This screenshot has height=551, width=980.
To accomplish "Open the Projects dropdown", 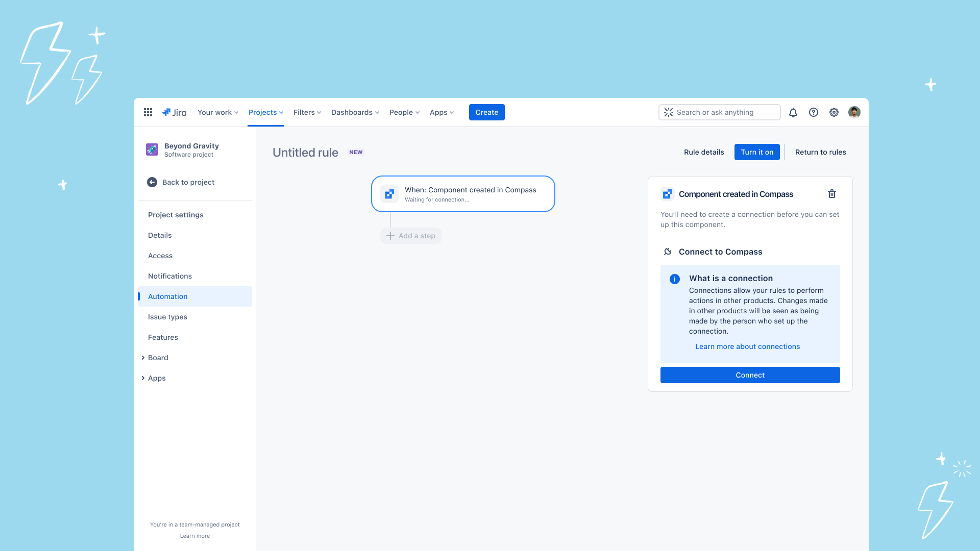I will click(x=266, y=112).
